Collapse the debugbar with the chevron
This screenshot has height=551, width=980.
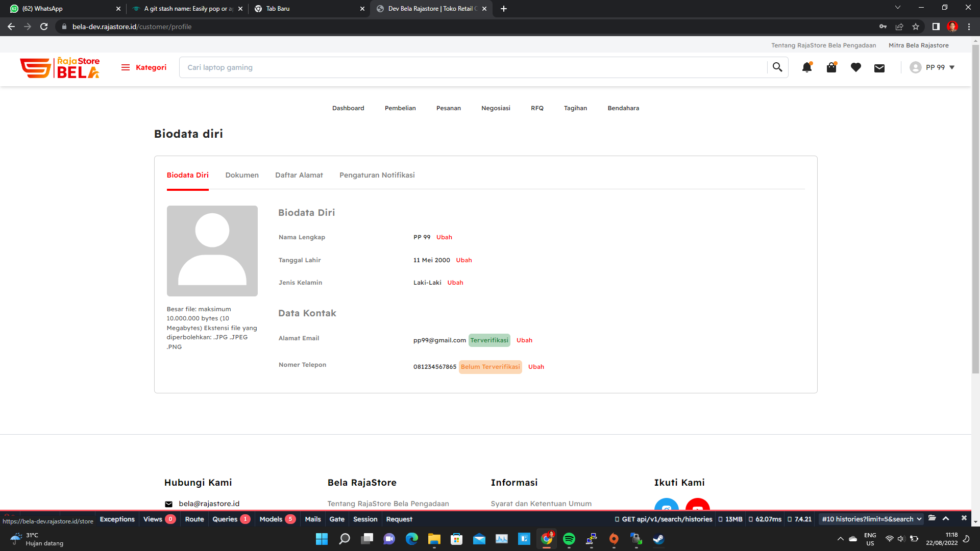tap(946, 518)
